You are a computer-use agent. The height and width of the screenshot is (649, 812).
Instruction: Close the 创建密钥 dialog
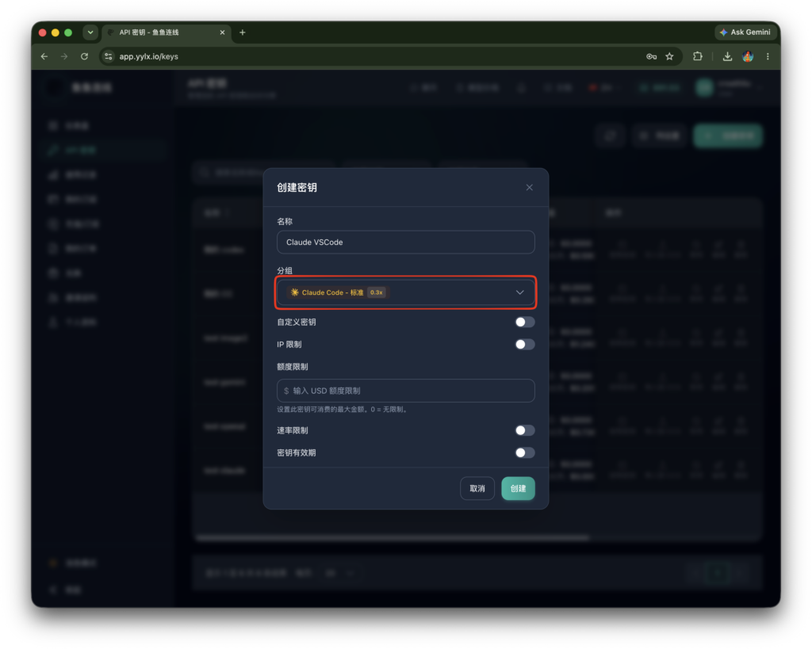(x=529, y=187)
